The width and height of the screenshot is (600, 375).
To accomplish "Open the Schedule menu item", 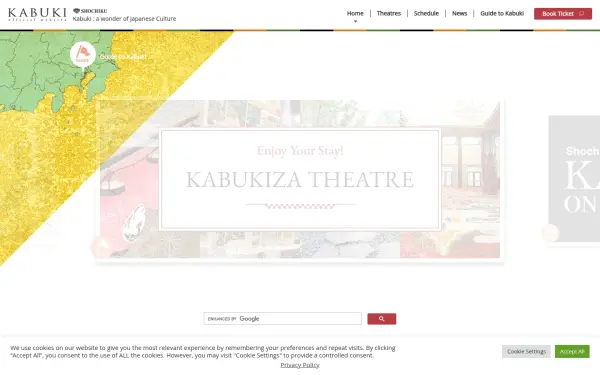I will [x=426, y=13].
